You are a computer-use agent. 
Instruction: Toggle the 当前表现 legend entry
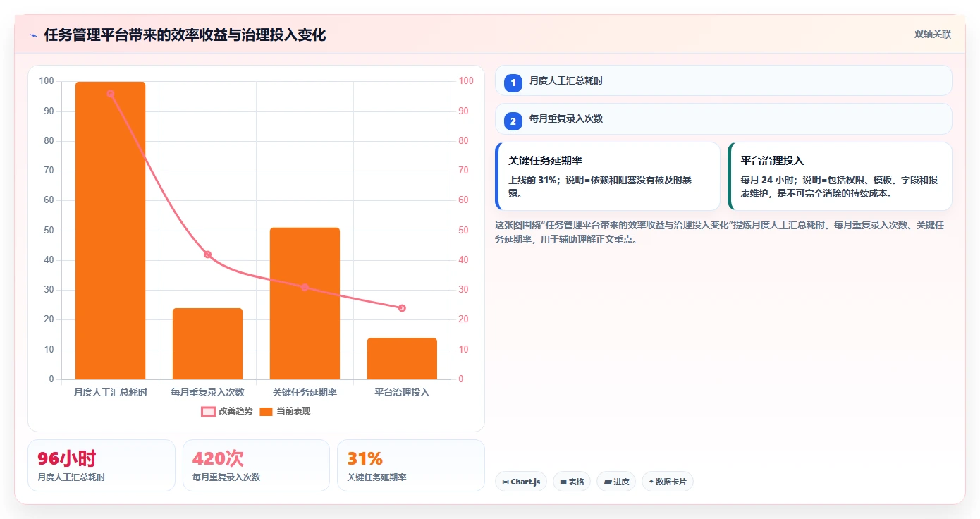pyautogui.click(x=285, y=411)
